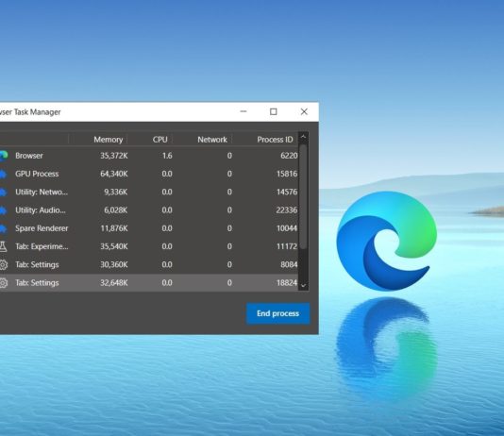
Task: Select the Browser process row
Action: coord(149,156)
